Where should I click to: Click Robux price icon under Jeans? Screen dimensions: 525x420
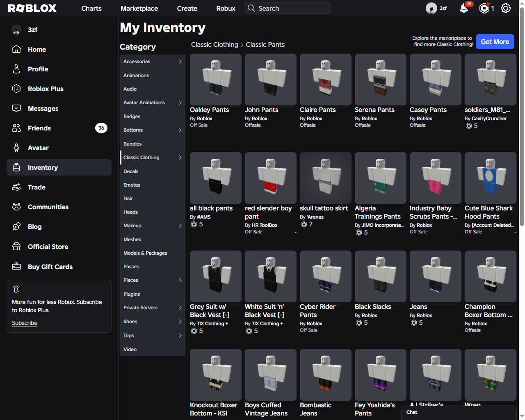pos(414,323)
